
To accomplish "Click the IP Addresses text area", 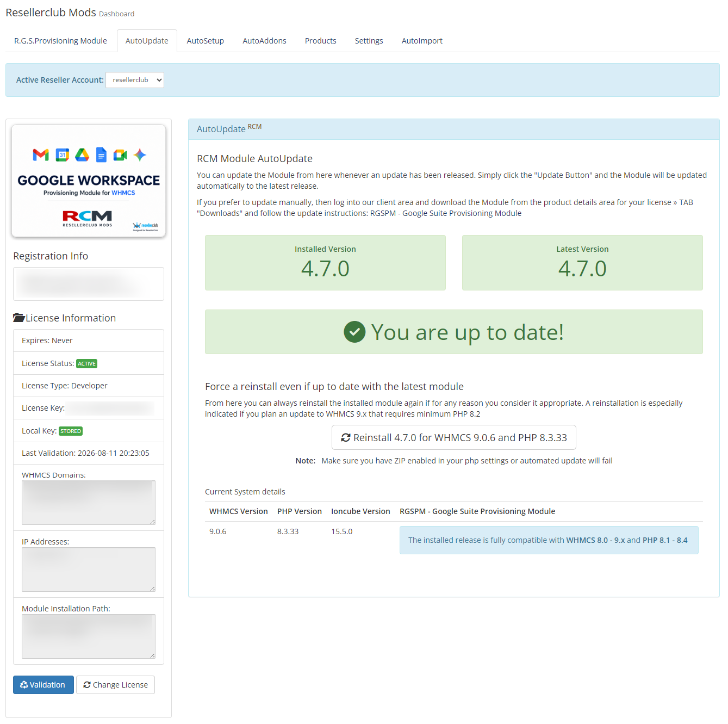I will click(89, 570).
